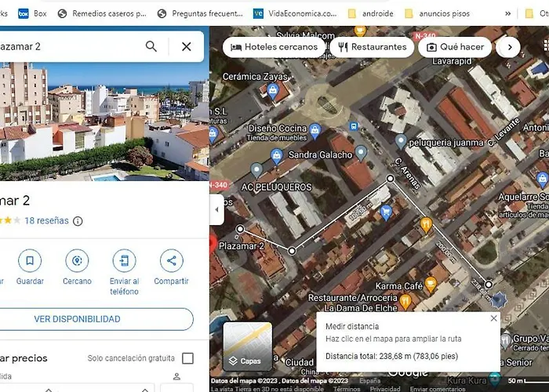
Task: Show hidden bookmarks chevron
Action: [507, 13]
